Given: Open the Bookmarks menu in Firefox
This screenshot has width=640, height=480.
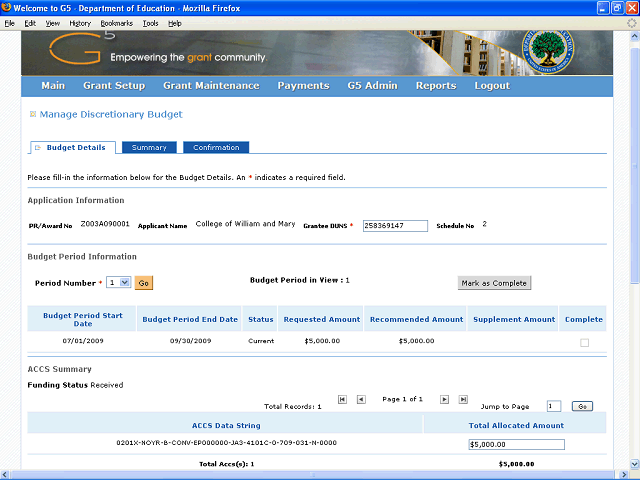Looking at the screenshot, I should tap(116, 22).
